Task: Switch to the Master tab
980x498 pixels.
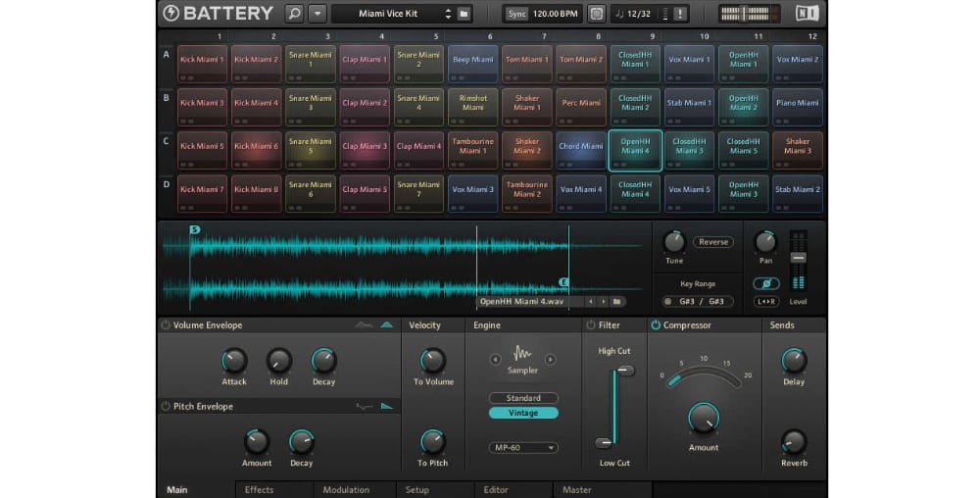Action: coord(576,490)
